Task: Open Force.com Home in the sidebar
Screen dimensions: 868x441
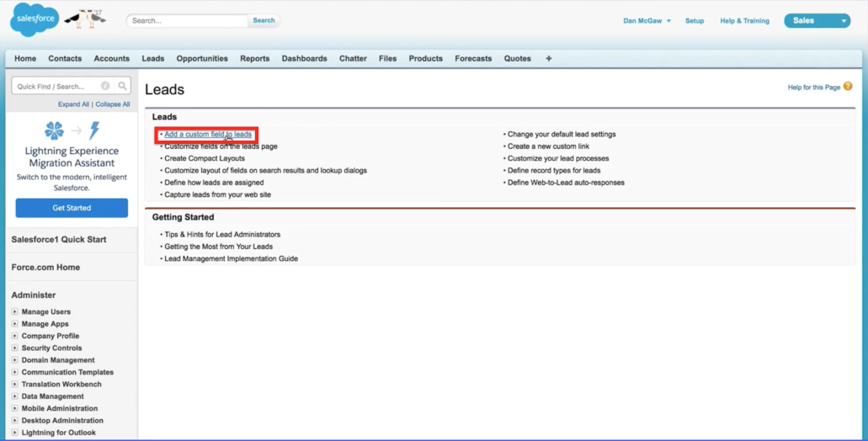Action: (45, 268)
